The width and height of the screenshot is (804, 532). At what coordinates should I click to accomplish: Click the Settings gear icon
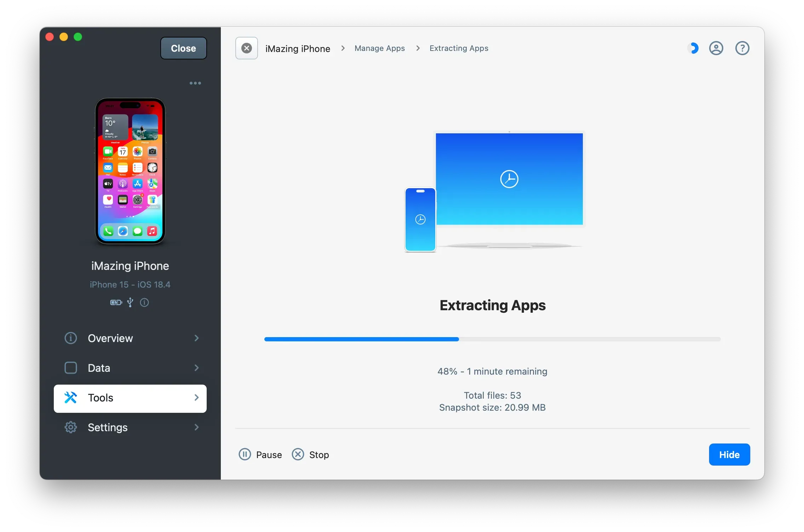point(71,427)
